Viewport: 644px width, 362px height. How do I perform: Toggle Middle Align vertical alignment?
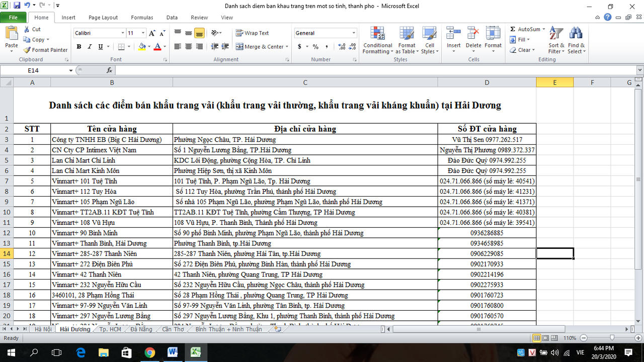tap(189, 33)
